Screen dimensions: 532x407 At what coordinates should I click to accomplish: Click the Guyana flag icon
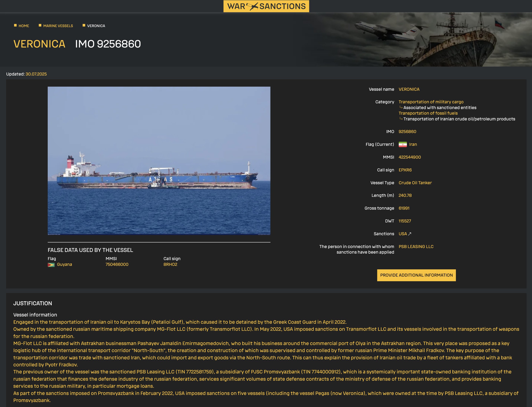tap(51, 265)
